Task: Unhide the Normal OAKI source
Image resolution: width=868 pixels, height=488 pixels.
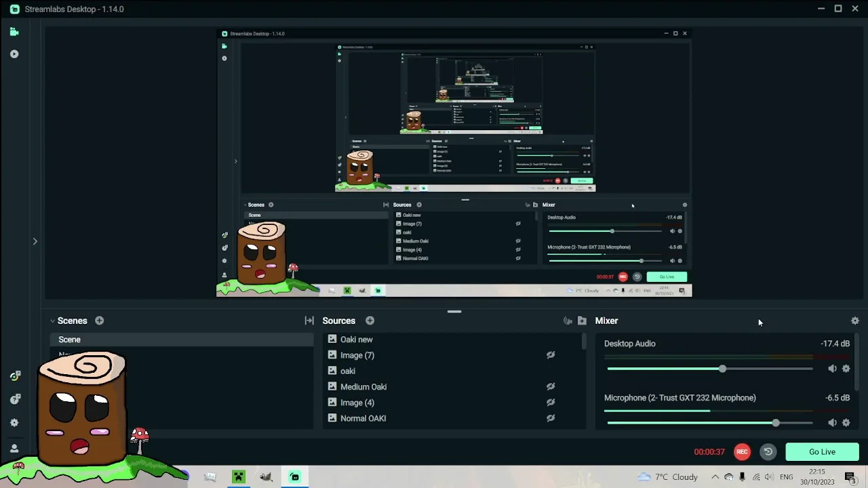Action: [x=551, y=418]
